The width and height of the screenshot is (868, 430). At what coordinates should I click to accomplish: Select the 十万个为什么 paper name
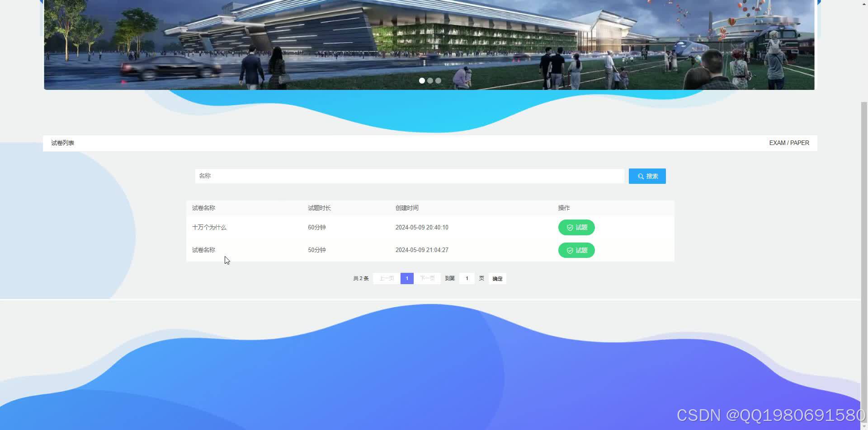[209, 227]
